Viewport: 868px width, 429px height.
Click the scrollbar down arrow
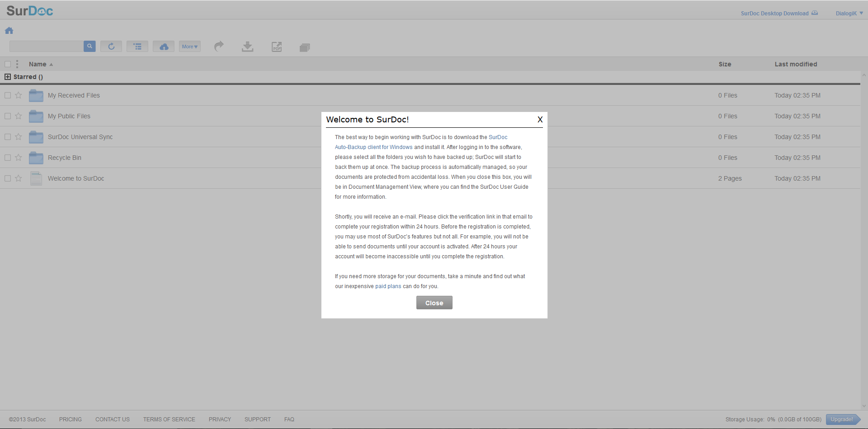tap(864, 406)
